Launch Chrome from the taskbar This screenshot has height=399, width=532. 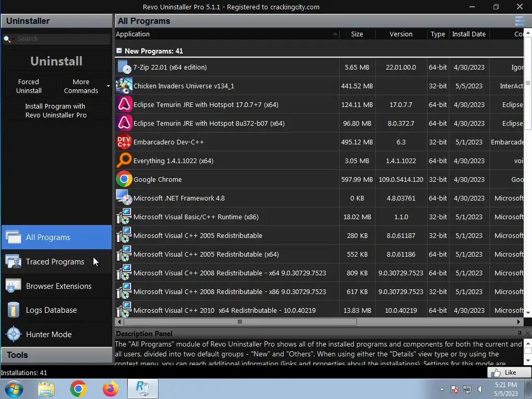[x=78, y=389]
